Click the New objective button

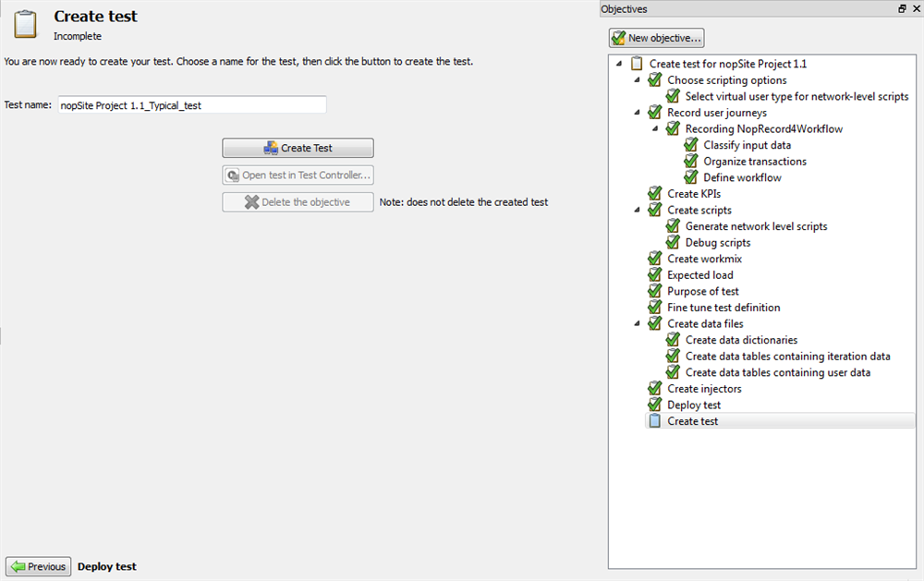click(x=657, y=38)
